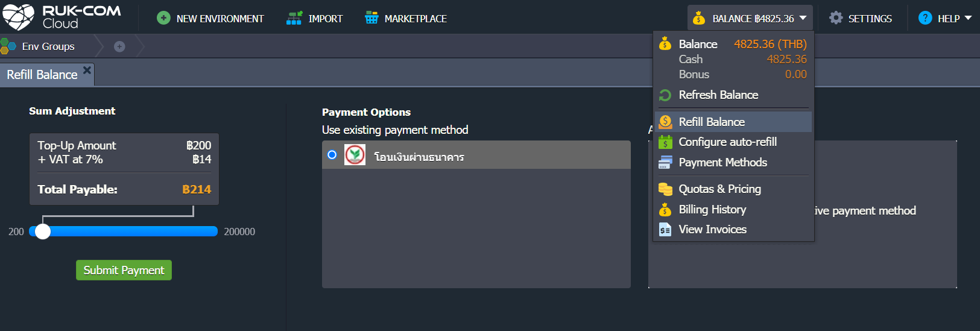This screenshot has width=980, height=331.
Task: Open the Marketplace basket icon
Action: pos(371,18)
